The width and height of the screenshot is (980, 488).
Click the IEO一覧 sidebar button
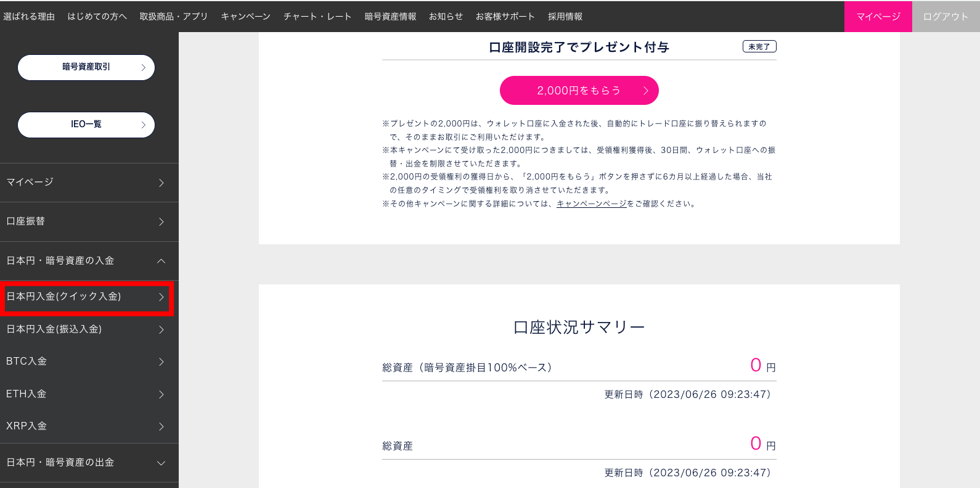[x=86, y=125]
